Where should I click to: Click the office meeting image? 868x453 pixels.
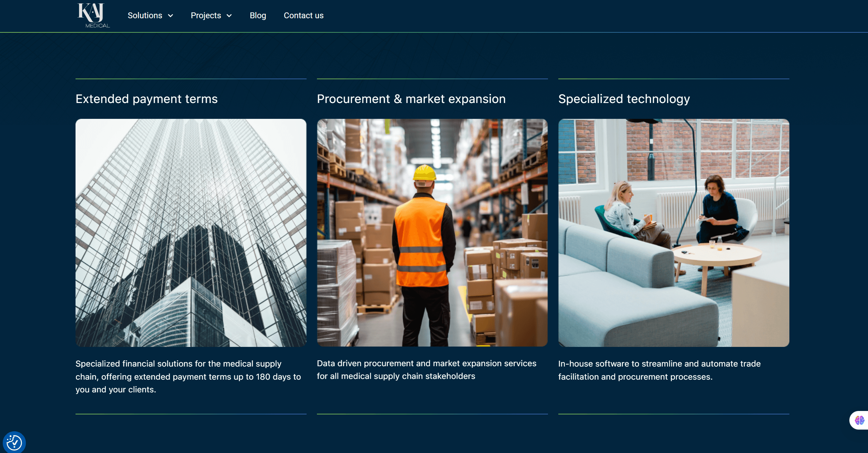(x=674, y=233)
